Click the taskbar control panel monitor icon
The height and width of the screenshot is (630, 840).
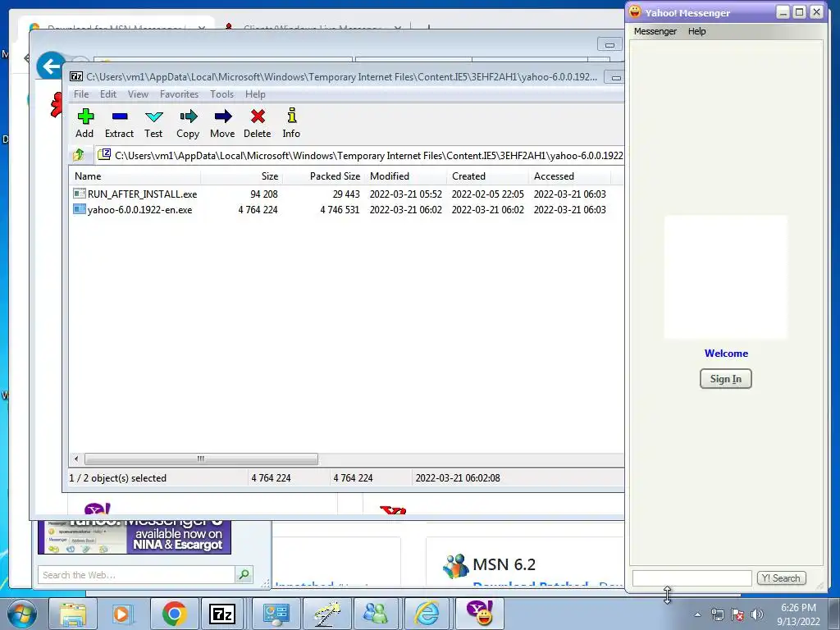point(276,614)
